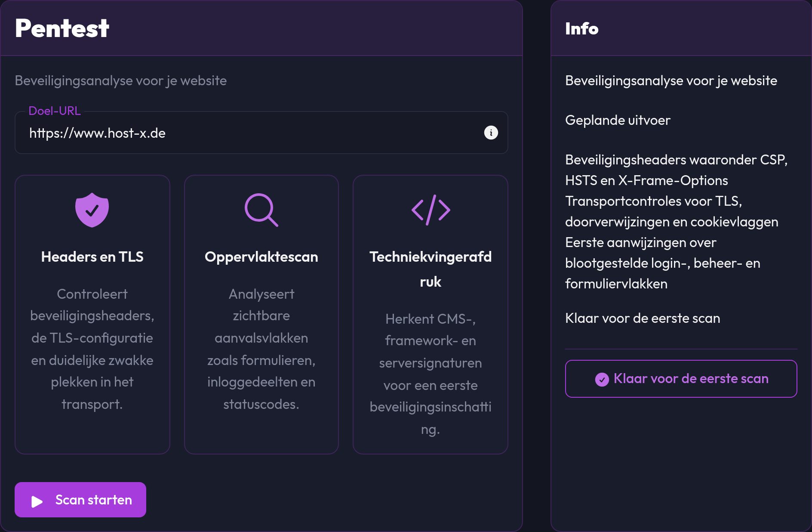The height and width of the screenshot is (532, 812).
Task: Click Eerste aanwijzingen over blootgestelde login text
Action: click(662, 263)
